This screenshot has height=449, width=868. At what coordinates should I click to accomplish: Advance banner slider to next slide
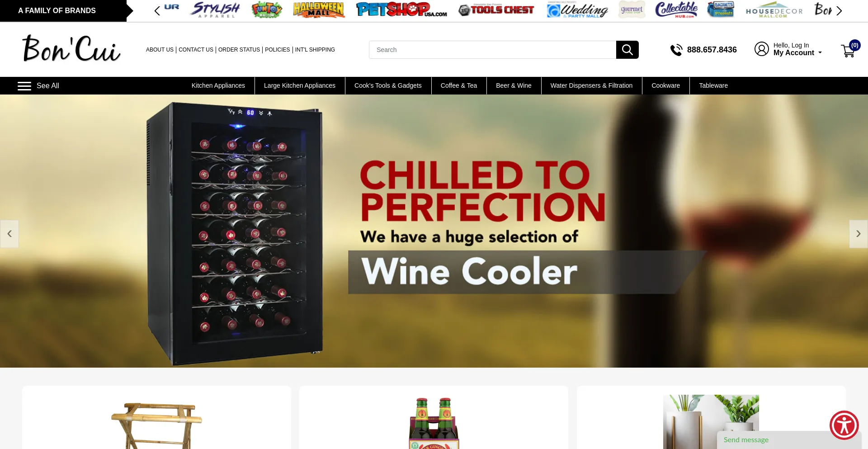coord(859,234)
